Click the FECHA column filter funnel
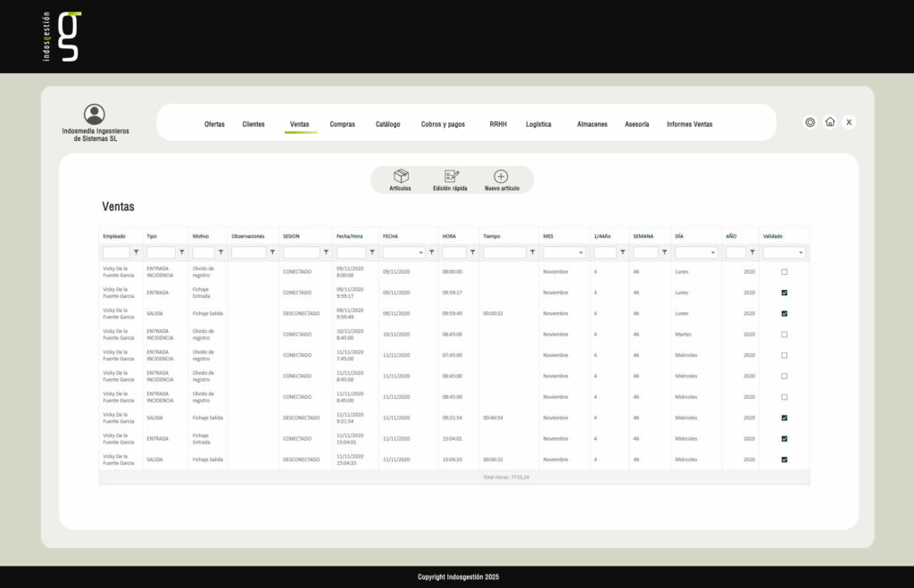 432,253
